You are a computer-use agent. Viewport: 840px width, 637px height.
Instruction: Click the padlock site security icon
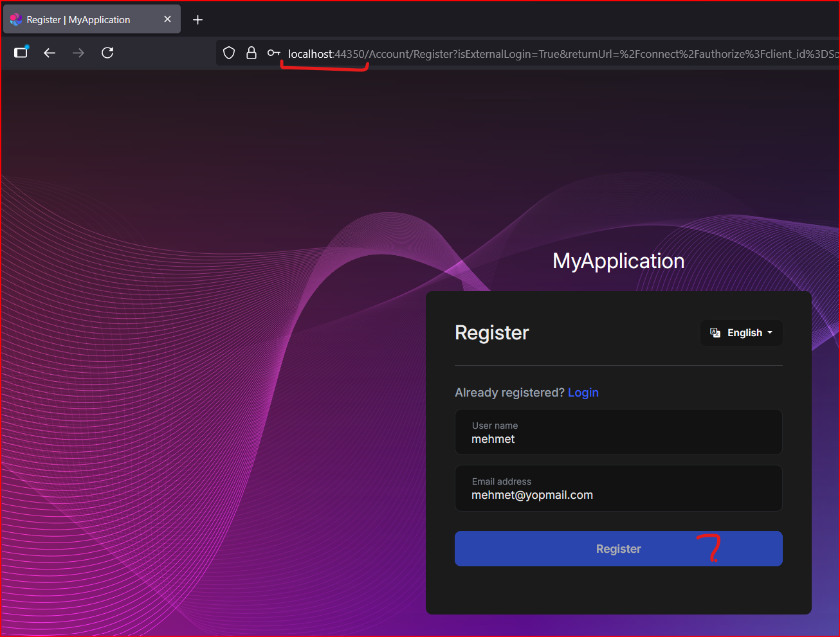(x=251, y=53)
